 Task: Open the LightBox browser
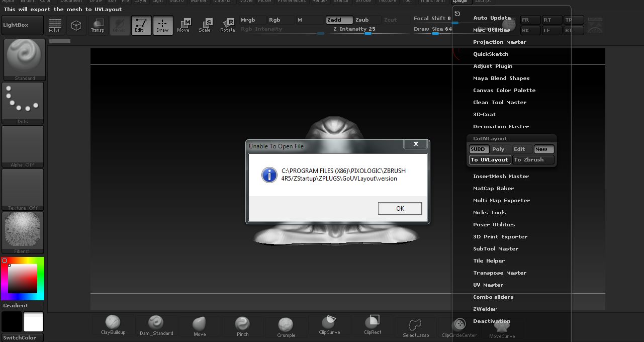[23, 25]
